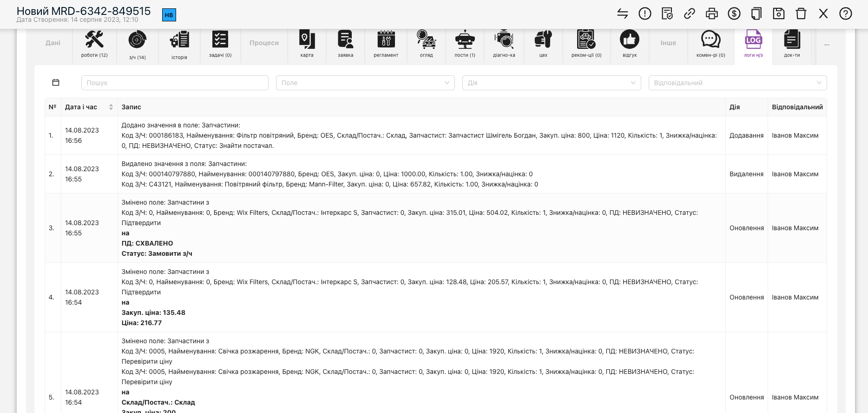Click the save diskette icon
868x413 pixels.
click(x=778, y=14)
